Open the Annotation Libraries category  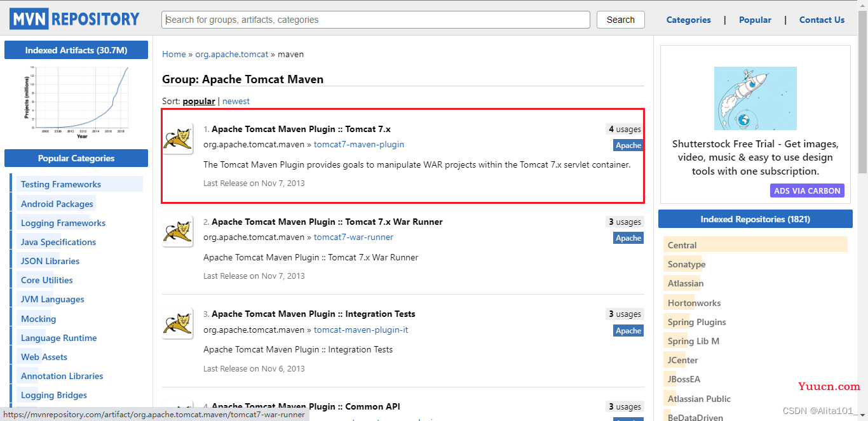(x=62, y=376)
